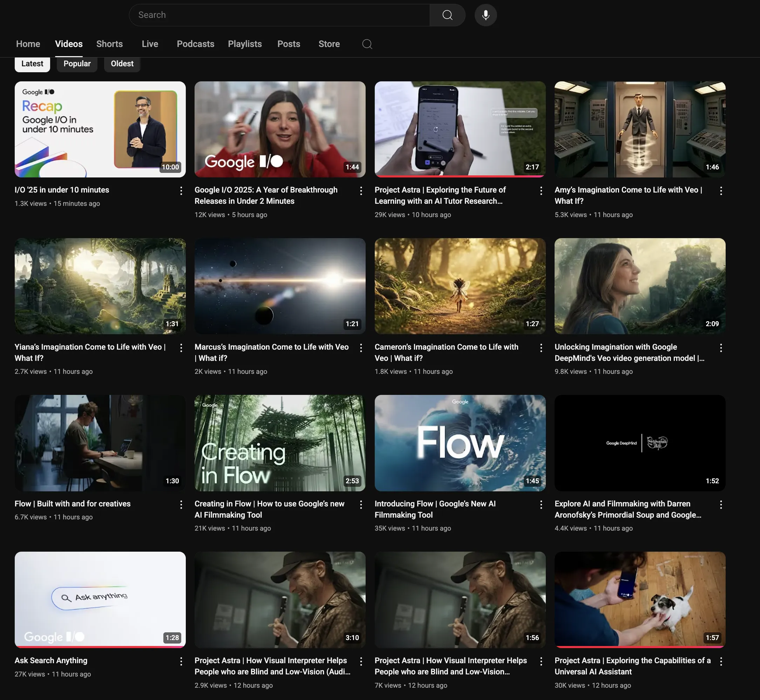This screenshot has width=760, height=700.
Task: Open three-dot menu for Cameron's Imagination video
Action: point(541,347)
